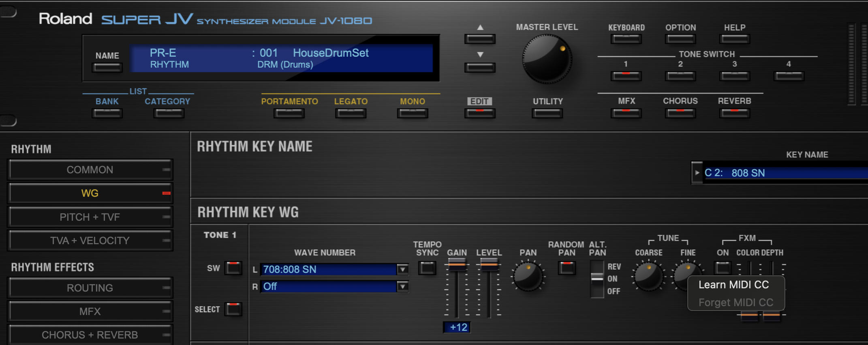Open the HELP button
The width and height of the screenshot is (868, 345).
coord(735,39)
